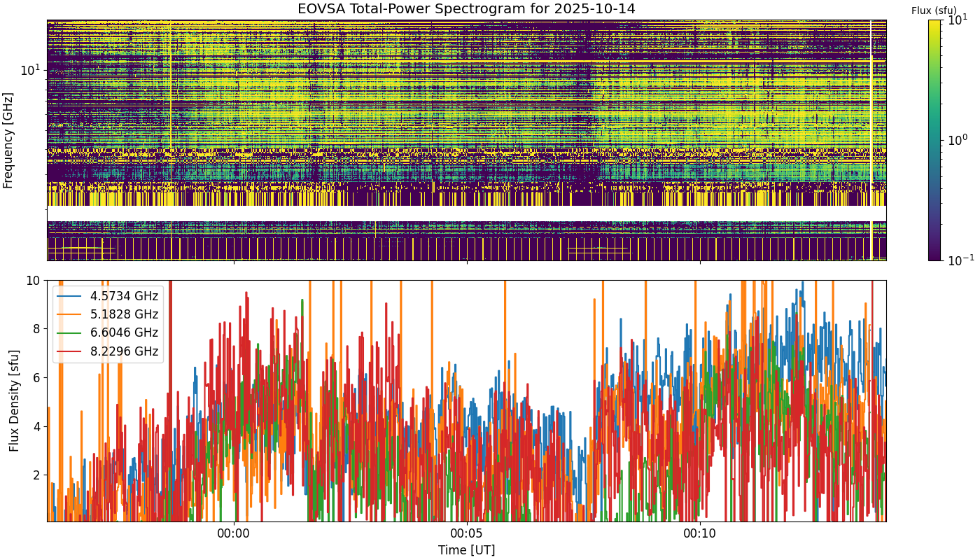980x560 pixels.
Task: Click the red 8.2296 GHz legend line
Action: 71,351
